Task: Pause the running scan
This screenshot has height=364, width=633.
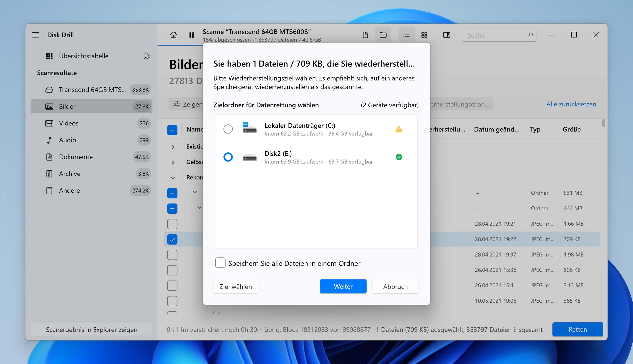Action: click(191, 35)
